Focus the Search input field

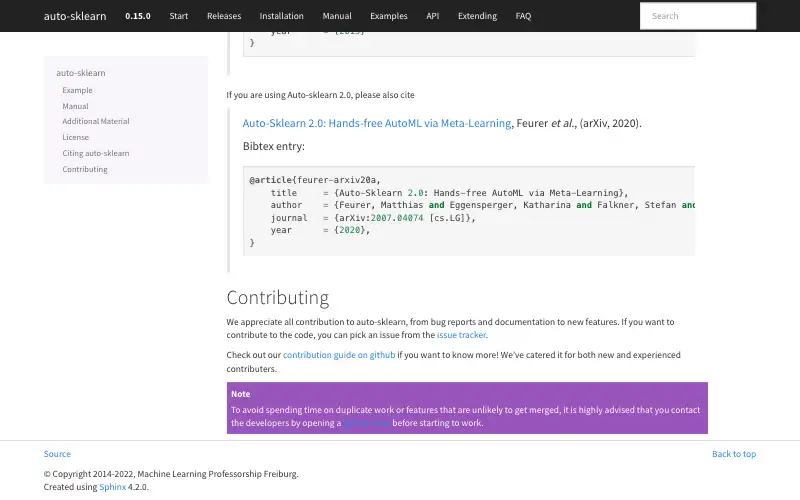point(698,16)
